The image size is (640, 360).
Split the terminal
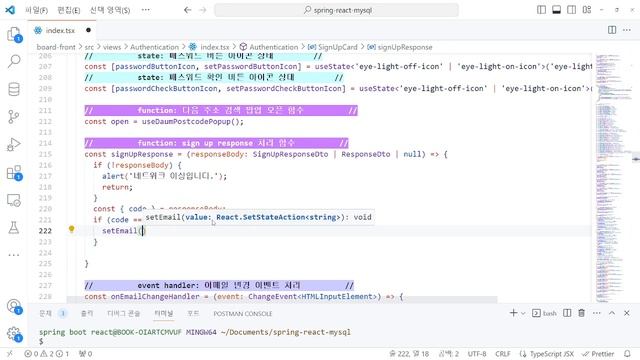567,313
